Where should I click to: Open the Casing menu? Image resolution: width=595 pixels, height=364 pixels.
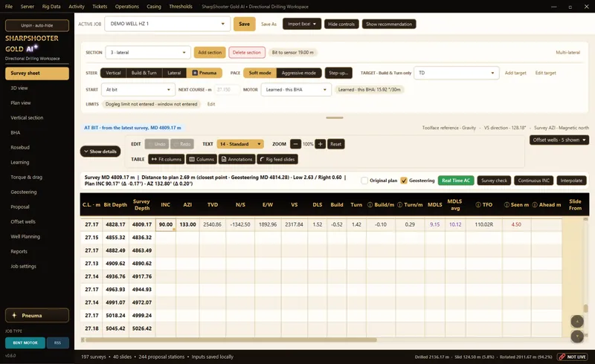(x=154, y=7)
